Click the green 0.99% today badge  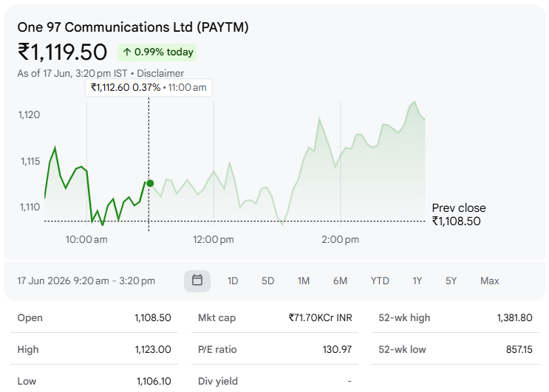click(x=157, y=52)
